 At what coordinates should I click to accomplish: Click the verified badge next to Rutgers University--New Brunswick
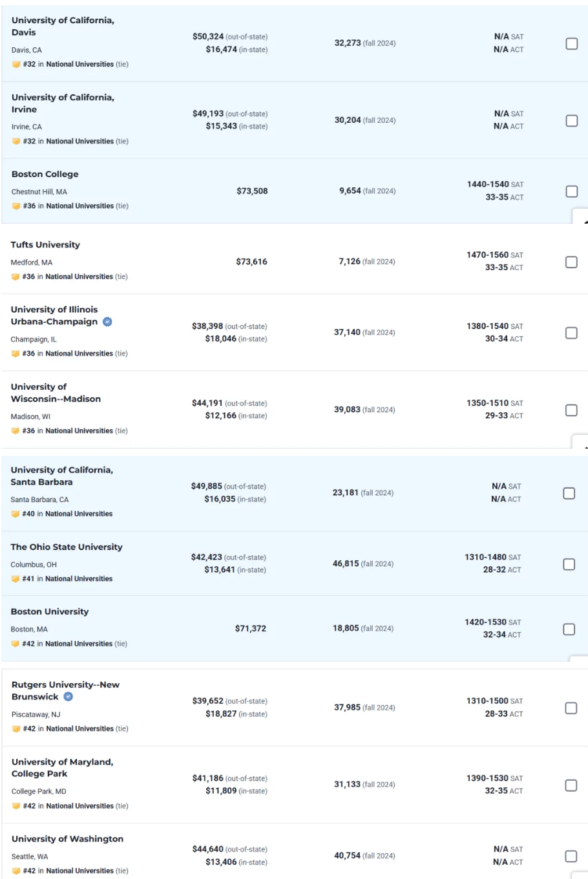click(x=68, y=697)
